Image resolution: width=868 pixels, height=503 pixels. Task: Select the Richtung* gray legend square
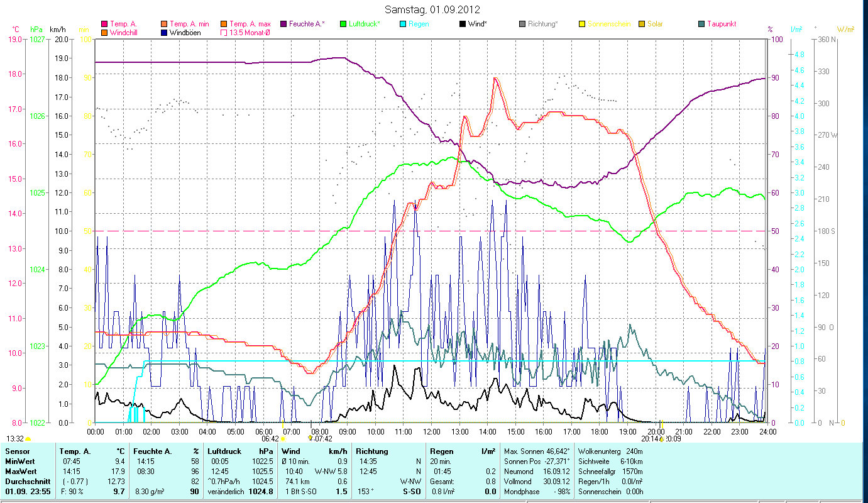click(x=522, y=24)
